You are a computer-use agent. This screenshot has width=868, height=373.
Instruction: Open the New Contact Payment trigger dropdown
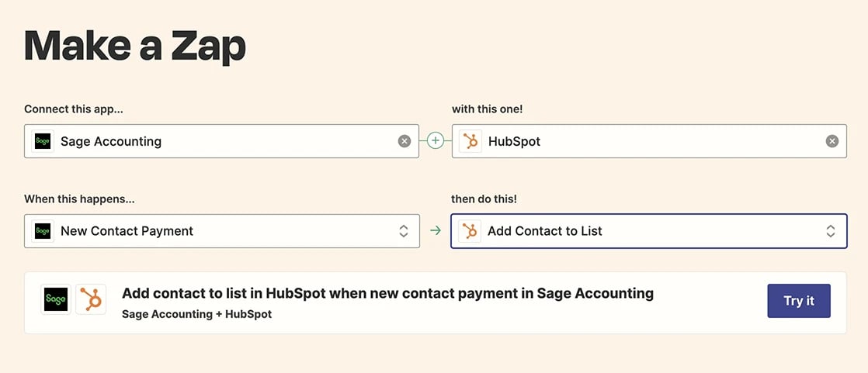221,231
